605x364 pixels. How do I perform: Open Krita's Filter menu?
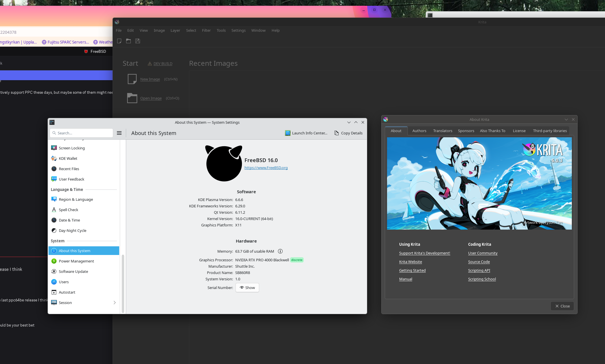point(206,30)
